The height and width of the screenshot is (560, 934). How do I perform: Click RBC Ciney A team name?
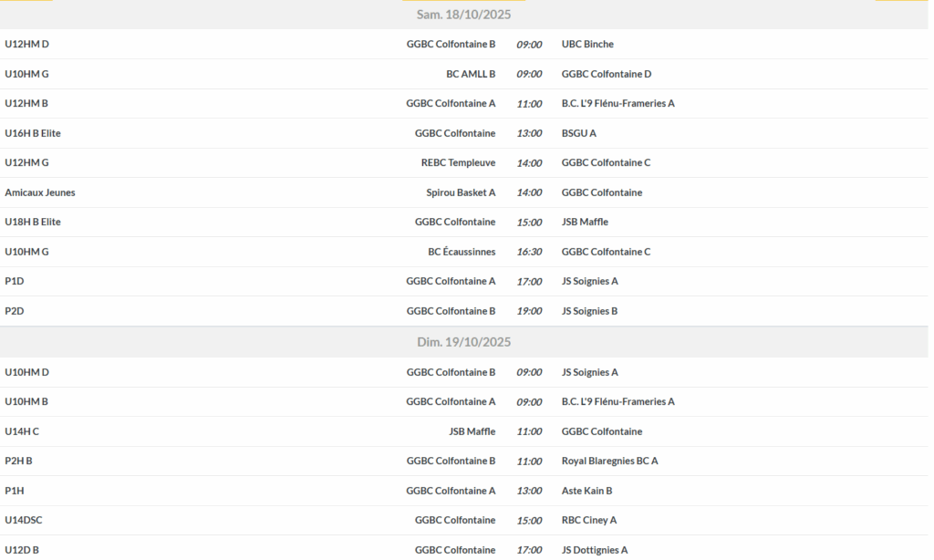pos(589,520)
